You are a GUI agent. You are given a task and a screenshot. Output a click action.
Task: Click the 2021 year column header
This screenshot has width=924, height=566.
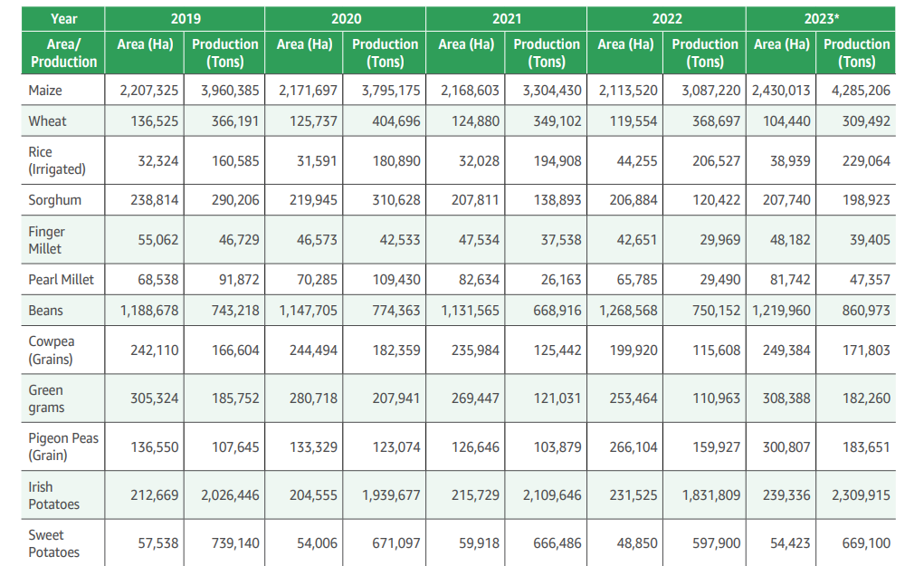pos(506,18)
